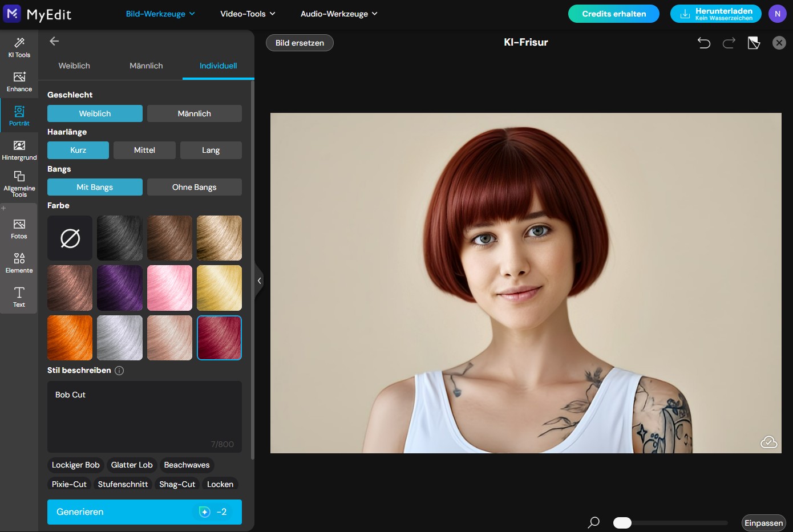The height and width of the screenshot is (532, 793).
Task: Open the Text tool
Action: (19, 297)
